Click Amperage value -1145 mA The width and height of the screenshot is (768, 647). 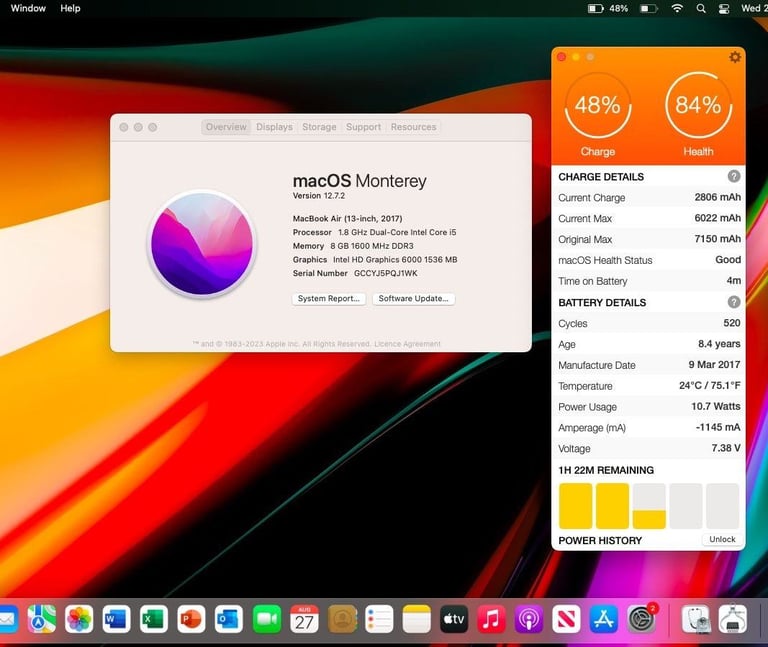[x=718, y=427]
